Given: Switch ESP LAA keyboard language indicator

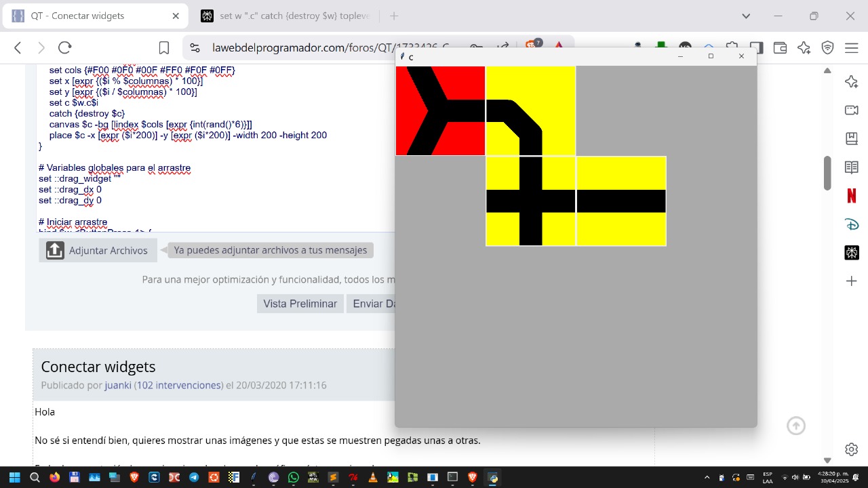Looking at the screenshot, I should (x=768, y=477).
